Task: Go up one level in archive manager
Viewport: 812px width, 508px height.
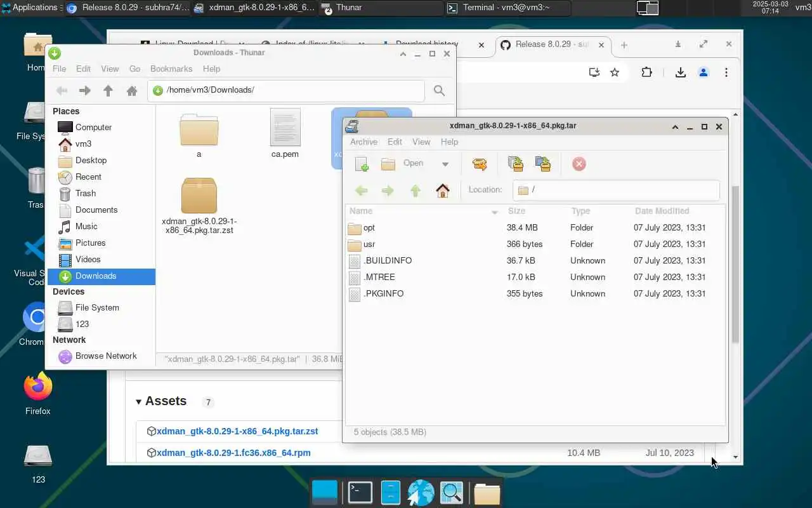Action: tap(416, 190)
